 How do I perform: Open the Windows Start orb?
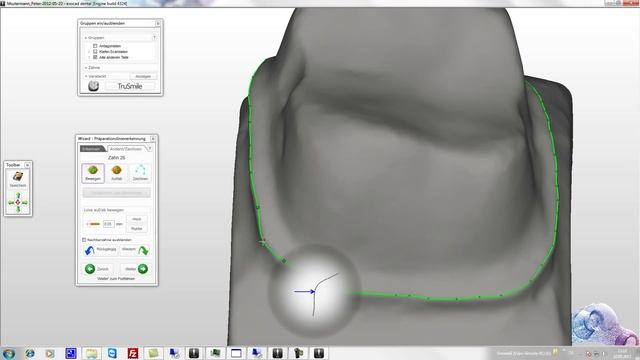click(9, 353)
